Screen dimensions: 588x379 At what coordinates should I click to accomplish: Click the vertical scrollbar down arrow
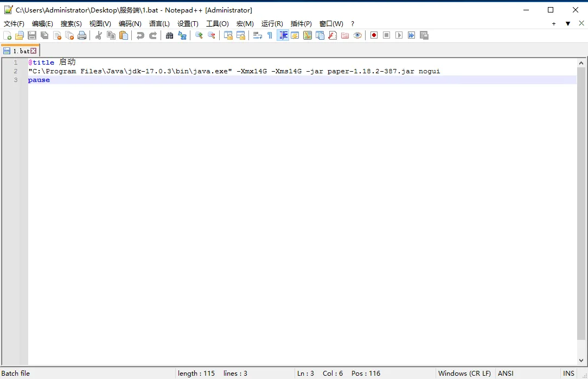(x=581, y=361)
